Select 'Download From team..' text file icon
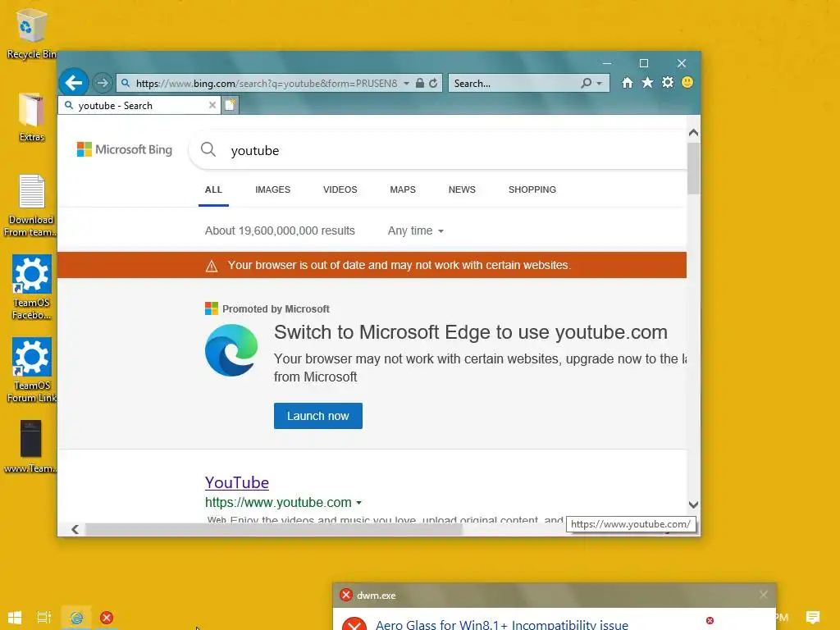This screenshot has width=840, height=630. coord(31,206)
